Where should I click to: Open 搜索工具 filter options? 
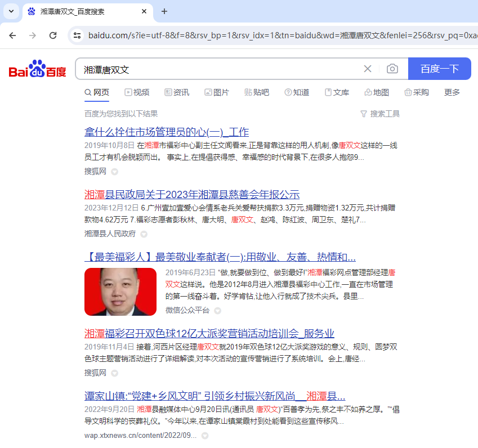[x=380, y=114]
